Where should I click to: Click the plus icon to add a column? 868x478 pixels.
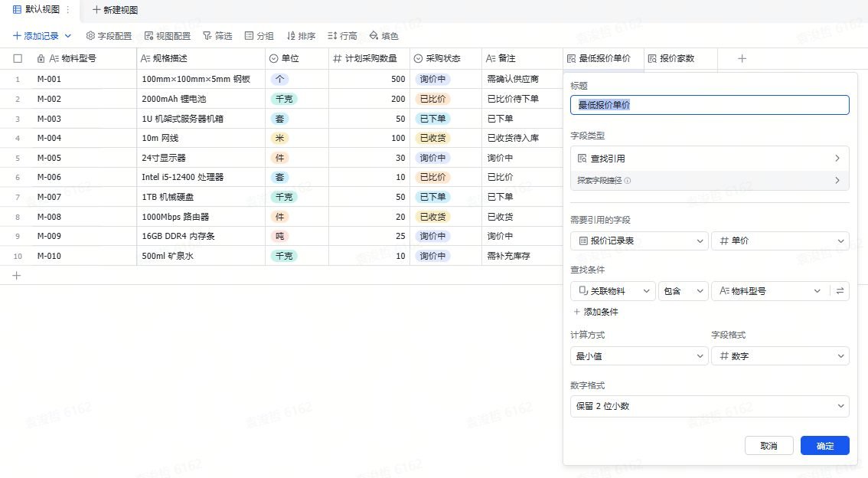pyautogui.click(x=742, y=58)
